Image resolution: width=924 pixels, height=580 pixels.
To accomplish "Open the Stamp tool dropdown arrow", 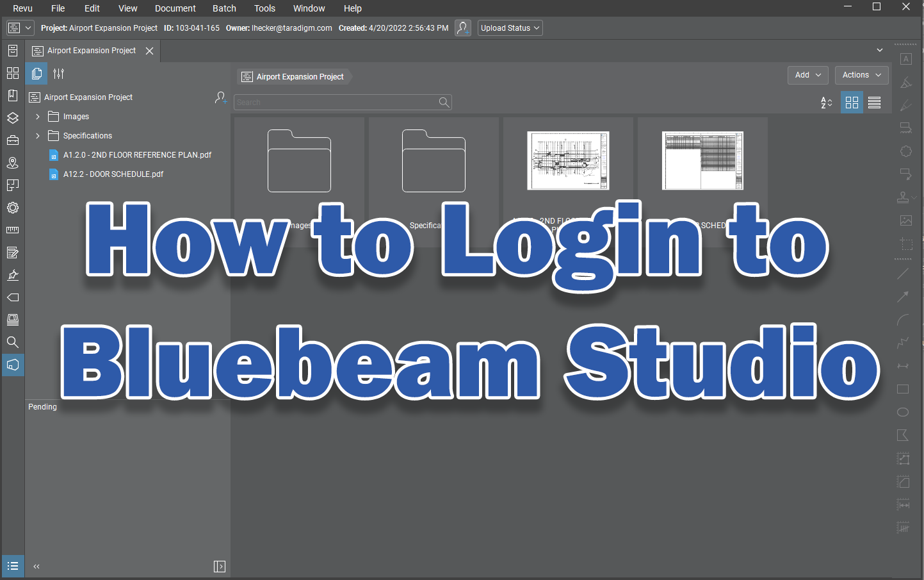I will pyautogui.click(x=914, y=198).
